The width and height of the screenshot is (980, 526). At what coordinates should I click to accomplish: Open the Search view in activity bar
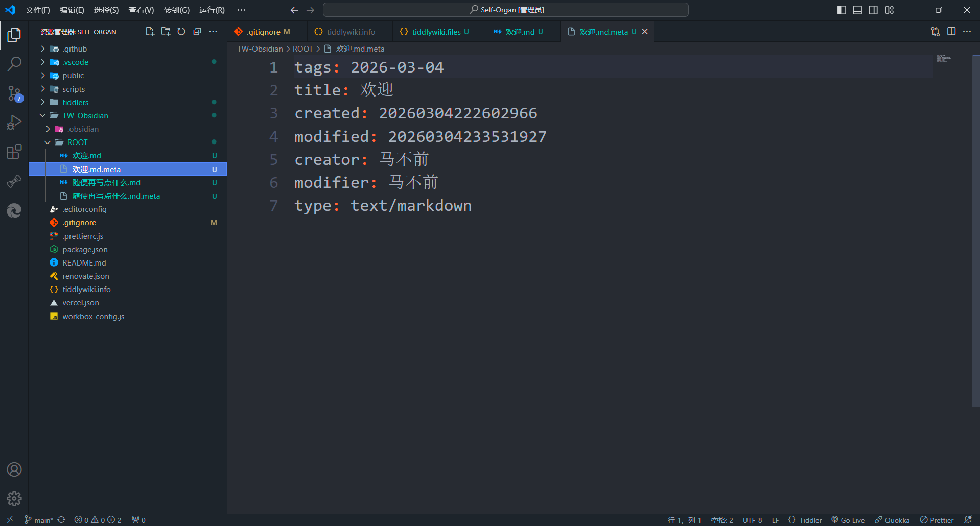coord(14,64)
